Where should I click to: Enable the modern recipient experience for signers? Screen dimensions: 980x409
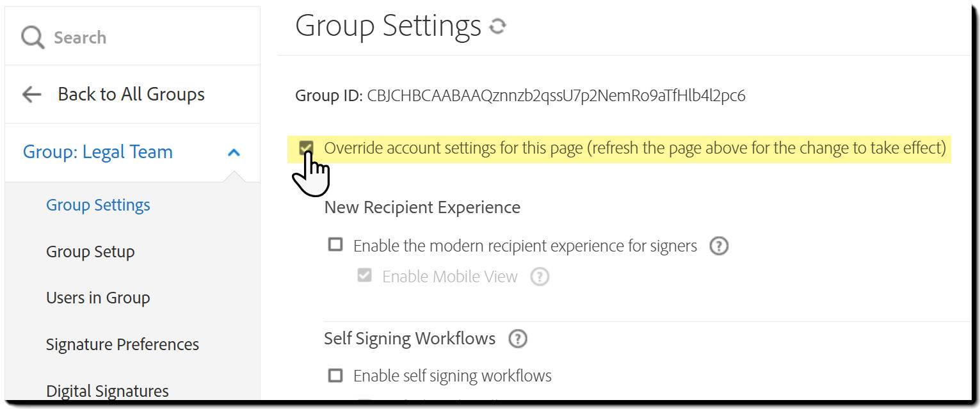(x=335, y=245)
